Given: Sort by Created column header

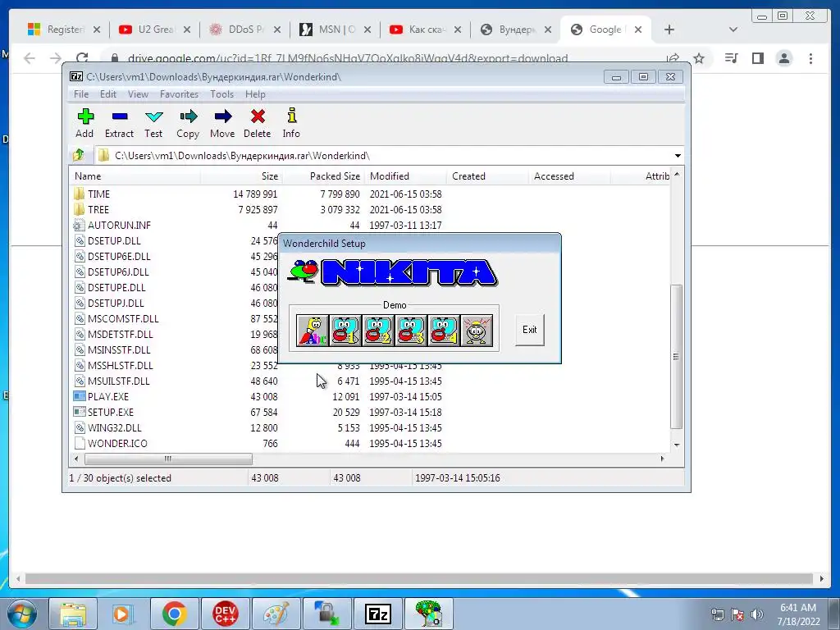Looking at the screenshot, I should (487, 176).
